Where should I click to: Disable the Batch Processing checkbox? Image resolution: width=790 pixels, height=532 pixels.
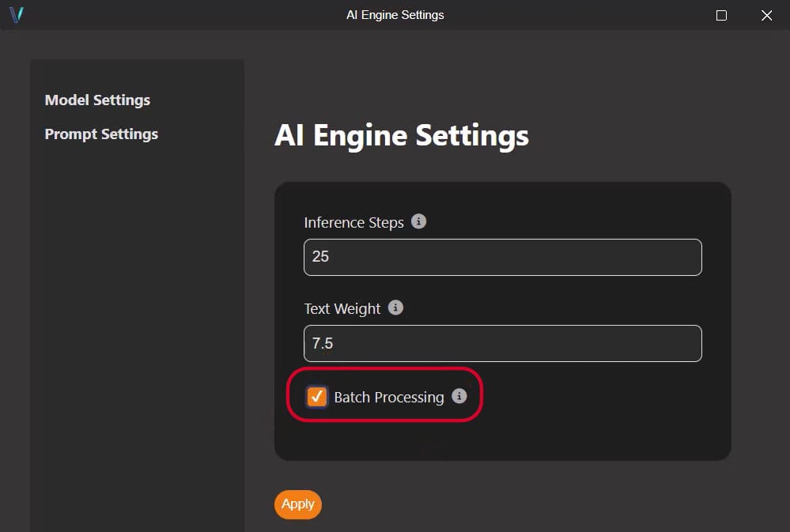317,397
